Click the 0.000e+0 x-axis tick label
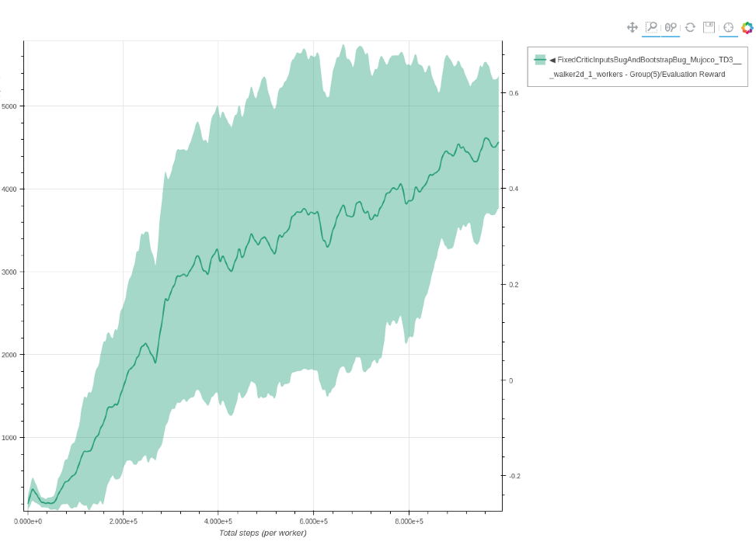Image resolution: width=756 pixels, height=545 pixels. pos(28,521)
